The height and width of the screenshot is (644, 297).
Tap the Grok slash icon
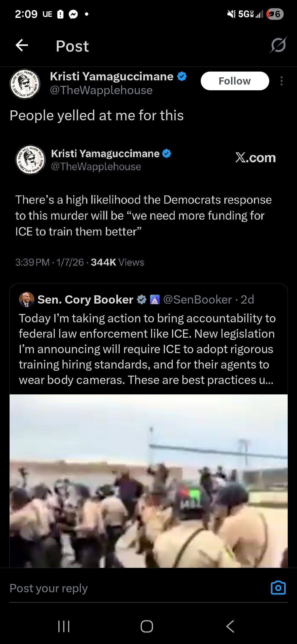point(278,45)
